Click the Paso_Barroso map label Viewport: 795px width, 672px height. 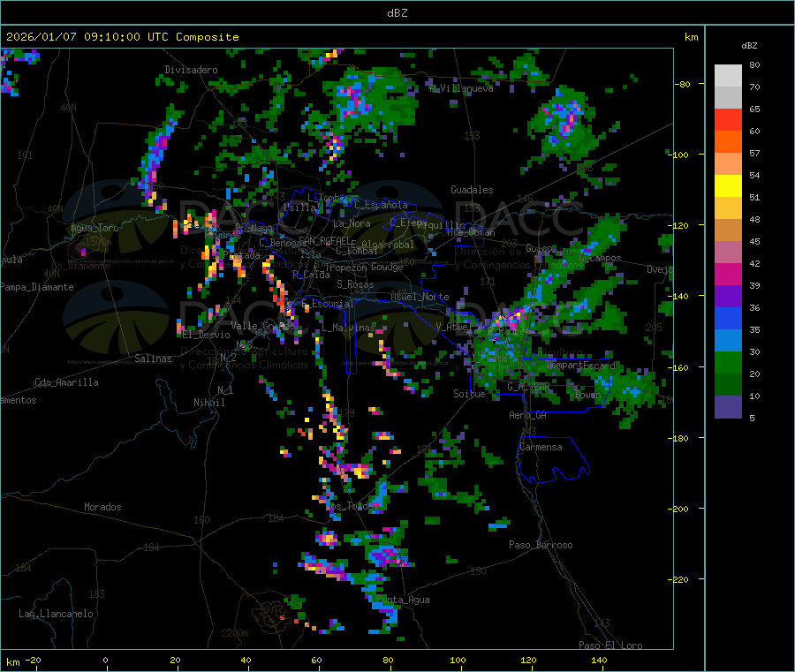pyautogui.click(x=541, y=545)
